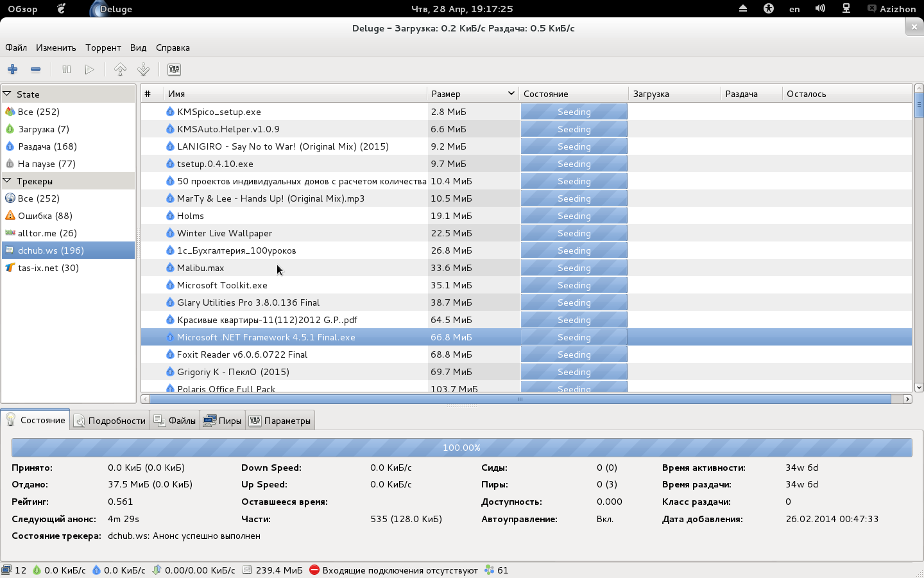Open the Изменить menu
The height and width of the screenshot is (578, 924).
56,48
